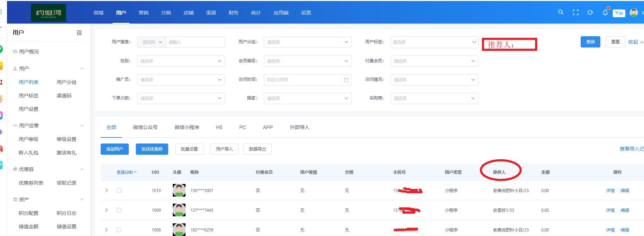Open the 用户分组 dropdown
The image size is (644, 236).
tap(308, 42)
